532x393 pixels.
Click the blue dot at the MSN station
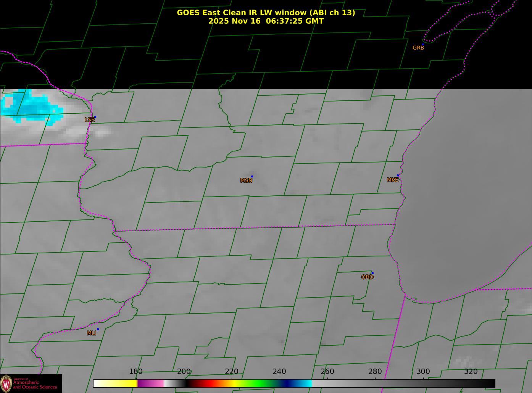point(252,176)
